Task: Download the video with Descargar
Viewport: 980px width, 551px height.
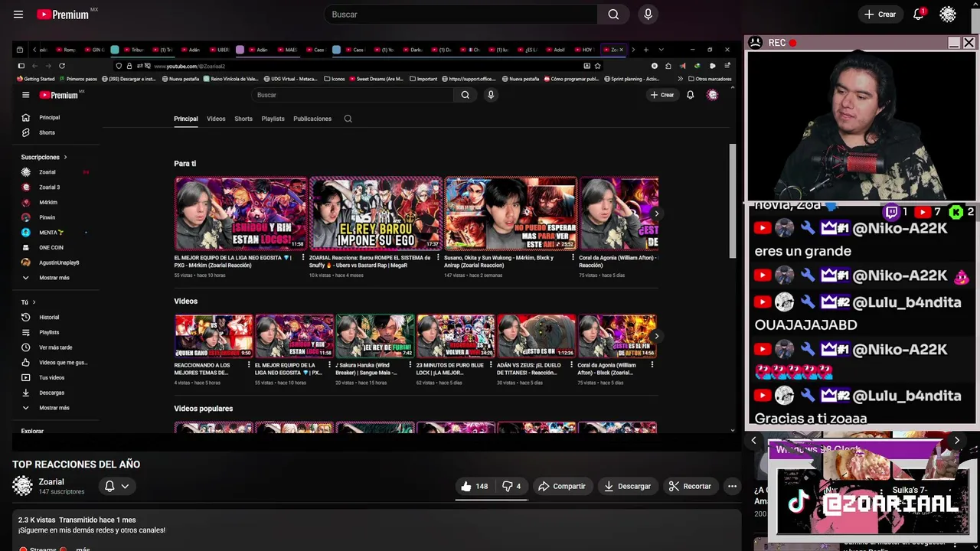Action: coord(627,486)
